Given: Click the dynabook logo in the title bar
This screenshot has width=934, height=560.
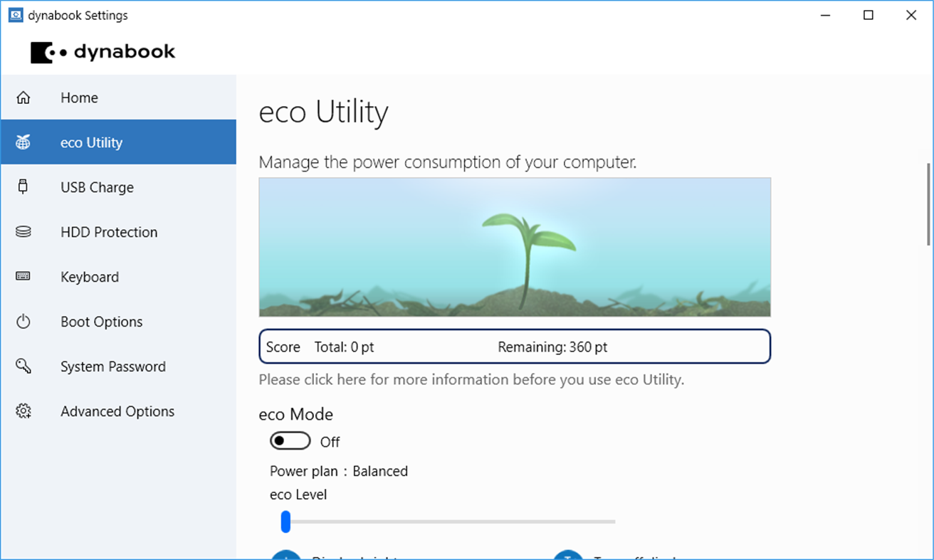Looking at the screenshot, I should tap(103, 51).
